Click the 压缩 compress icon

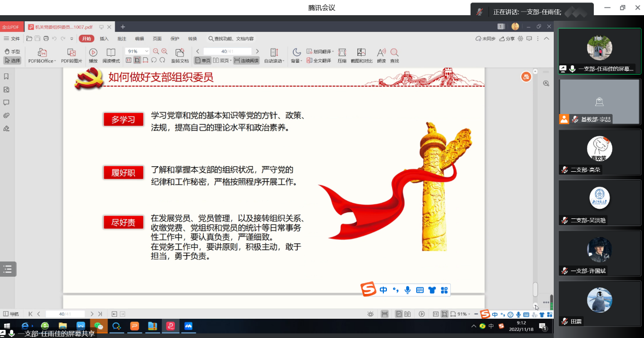pyautogui.click(x=342, y=53)
